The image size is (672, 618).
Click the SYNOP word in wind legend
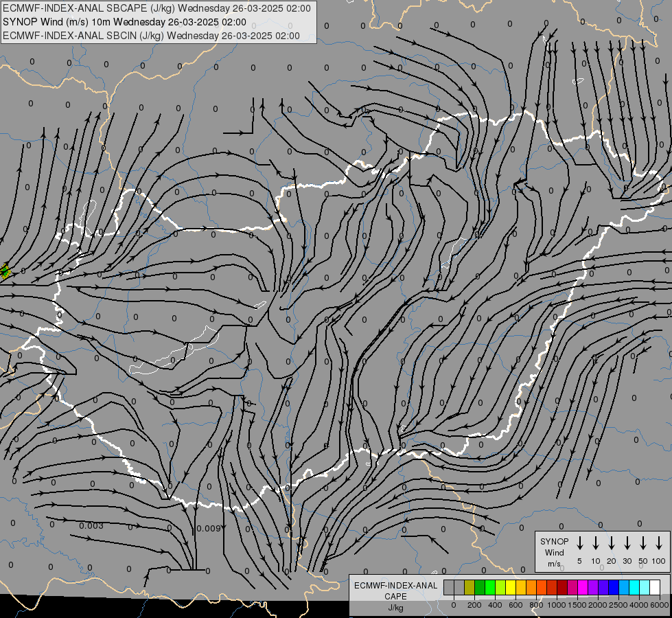click(x=554, y=541)
